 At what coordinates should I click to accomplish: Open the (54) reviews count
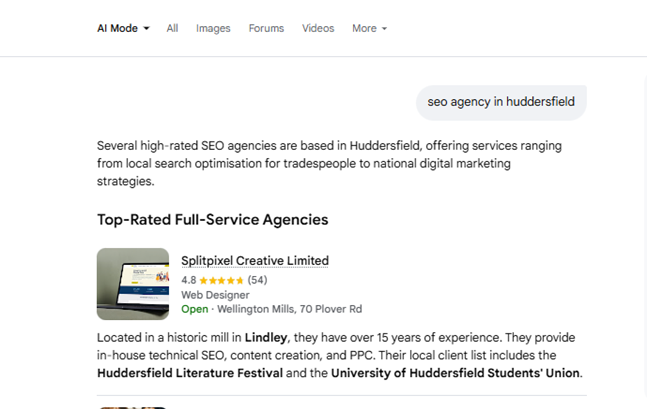point(257,280)
